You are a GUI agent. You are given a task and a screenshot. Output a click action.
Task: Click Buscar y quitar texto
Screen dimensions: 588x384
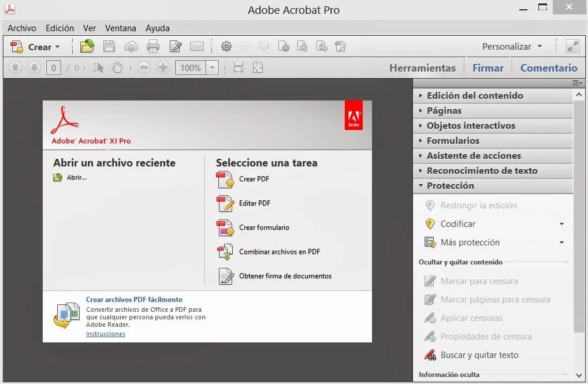point(472,355)
